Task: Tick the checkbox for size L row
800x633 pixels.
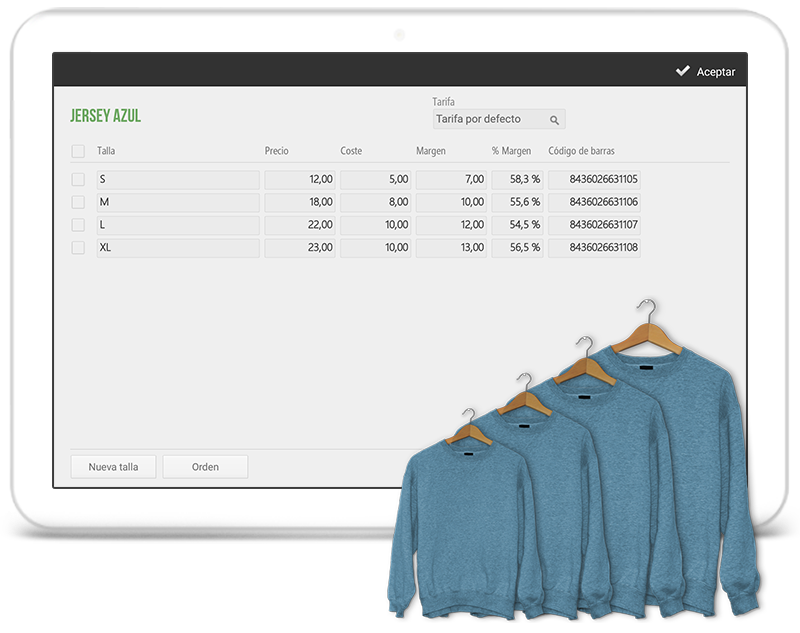Action: point(78,225)
